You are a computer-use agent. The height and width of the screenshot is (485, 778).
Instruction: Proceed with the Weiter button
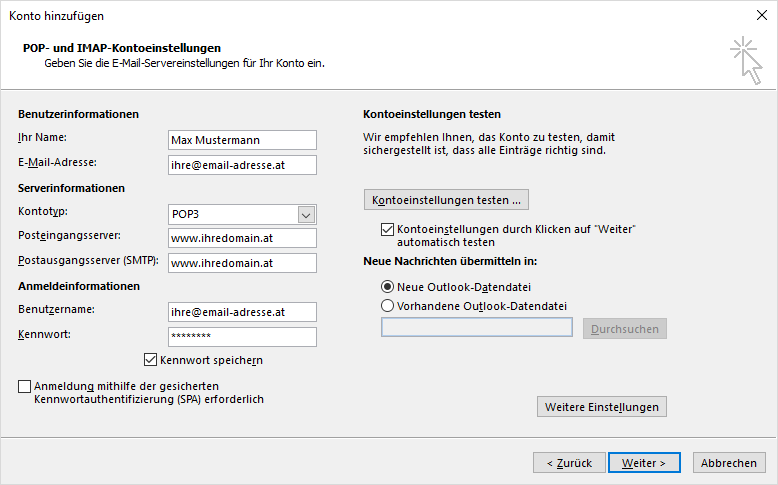click(x=644, y=463)
